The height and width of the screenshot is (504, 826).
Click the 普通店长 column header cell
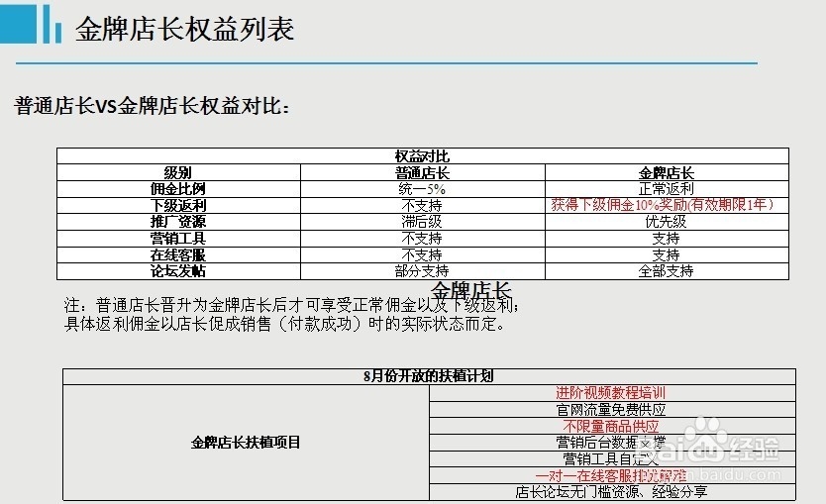click(x=423, y=172)
